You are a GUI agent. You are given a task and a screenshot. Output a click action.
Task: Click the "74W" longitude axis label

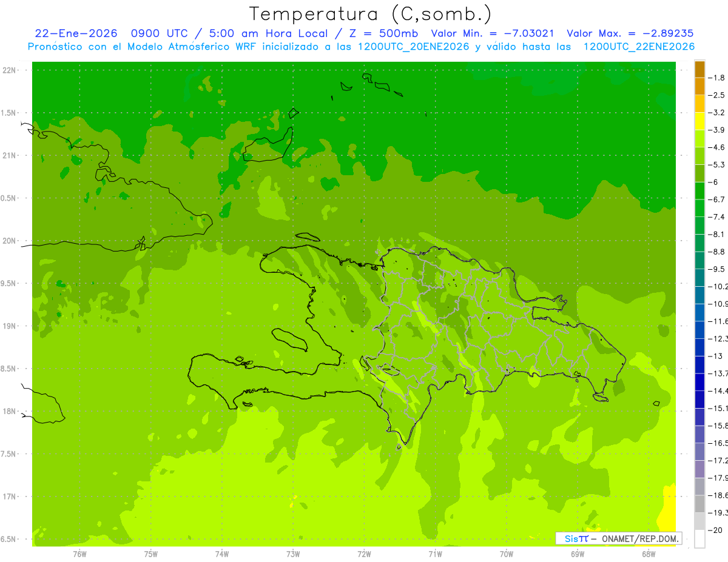[x=222, y=554]
